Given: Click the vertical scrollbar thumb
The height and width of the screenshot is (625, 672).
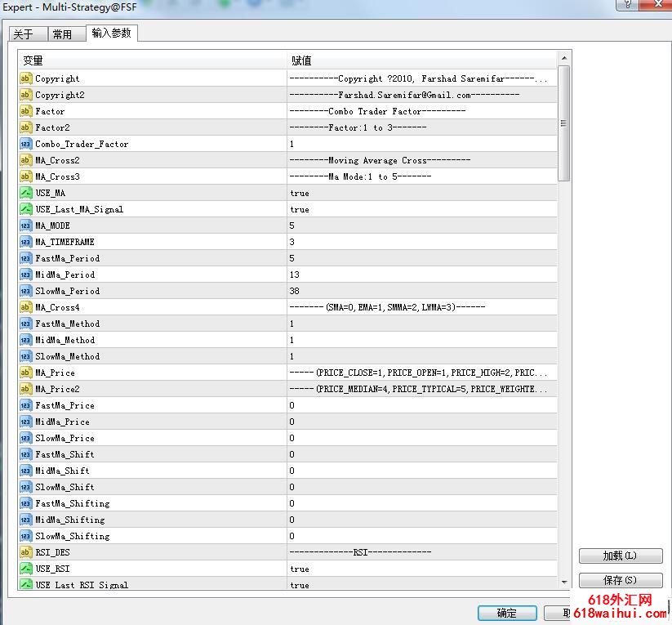Looking at the screenshot, I should point(564,123).
